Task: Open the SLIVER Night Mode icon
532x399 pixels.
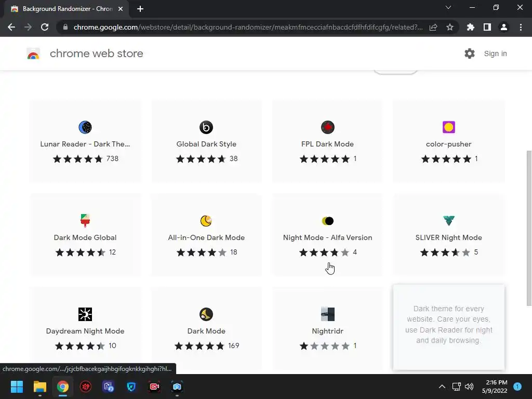Action: point(448,220)
